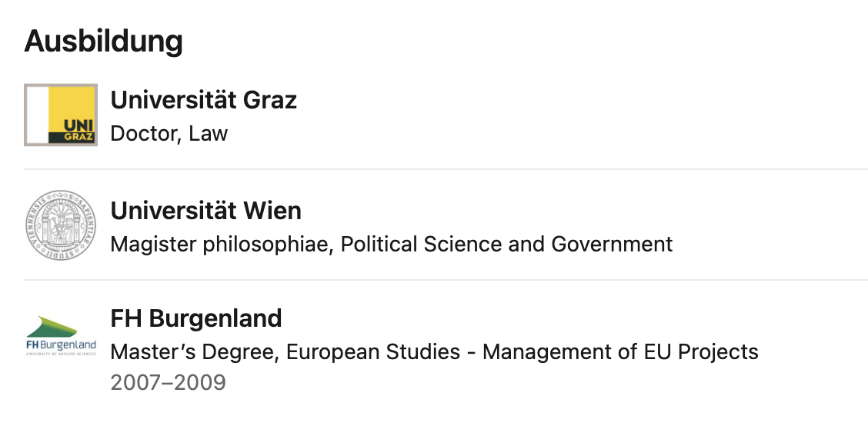Click the FH Burgenland wordmark under the green logo
Screen dimensions: 868x426
tap(61, 346)
